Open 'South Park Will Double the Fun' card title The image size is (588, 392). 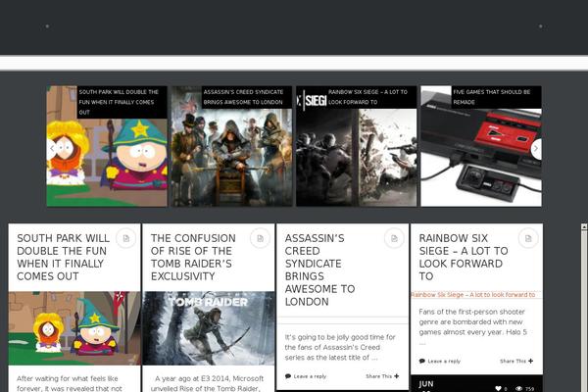click(x=64, y=258)
